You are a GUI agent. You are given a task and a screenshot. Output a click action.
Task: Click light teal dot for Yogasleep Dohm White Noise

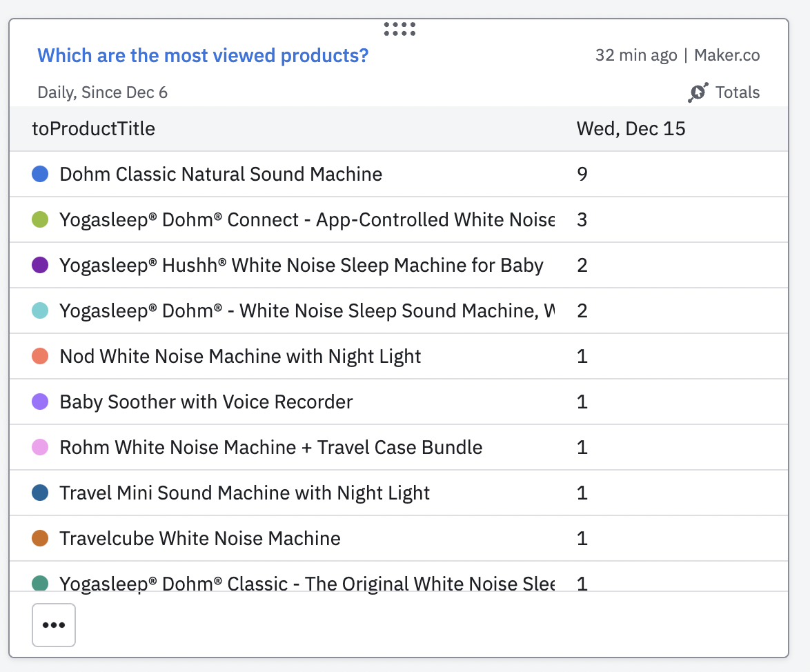[40, 310]
